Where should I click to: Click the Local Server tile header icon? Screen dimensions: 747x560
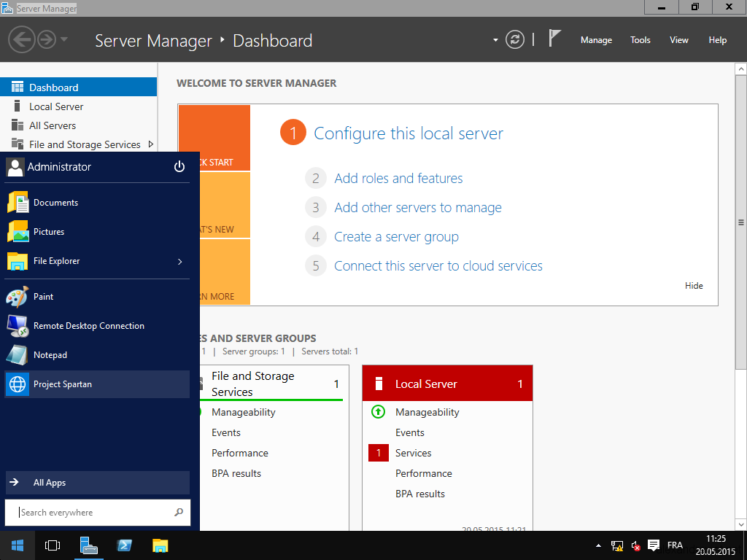coord(379,384)
